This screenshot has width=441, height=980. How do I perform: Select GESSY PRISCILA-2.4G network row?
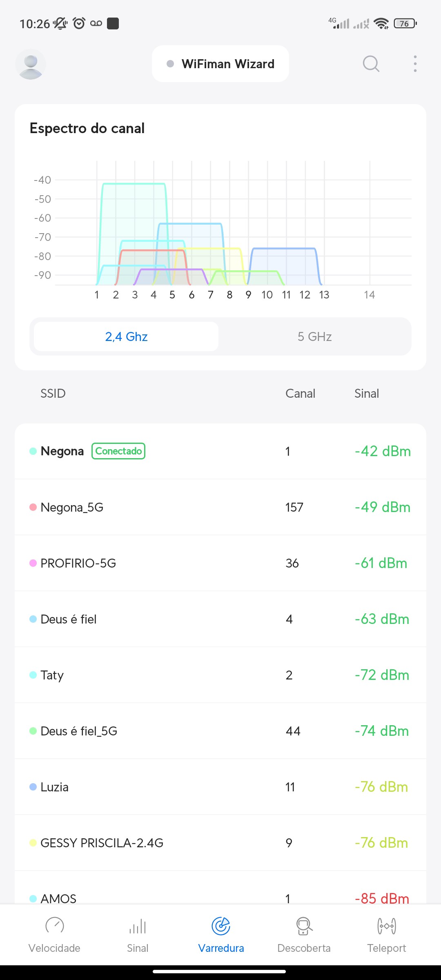coord(220,843)
